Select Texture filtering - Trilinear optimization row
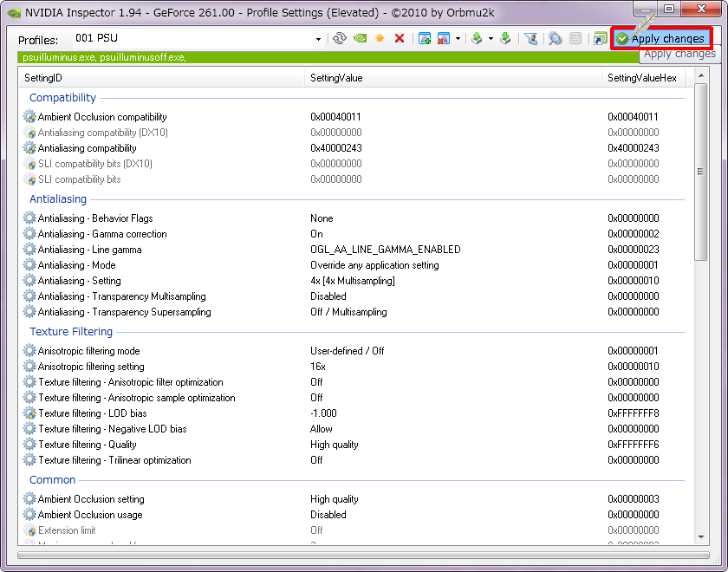 click(x=353, y=460)
